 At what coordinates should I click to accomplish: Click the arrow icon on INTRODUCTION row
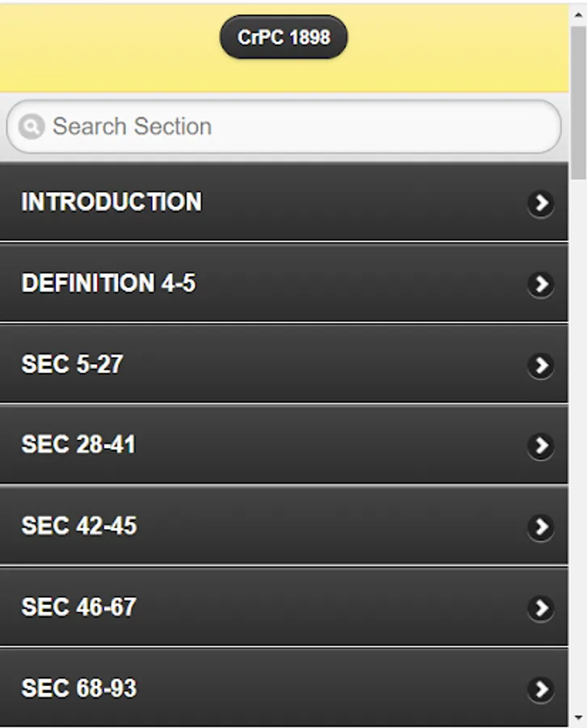click(x=541, y=203)
